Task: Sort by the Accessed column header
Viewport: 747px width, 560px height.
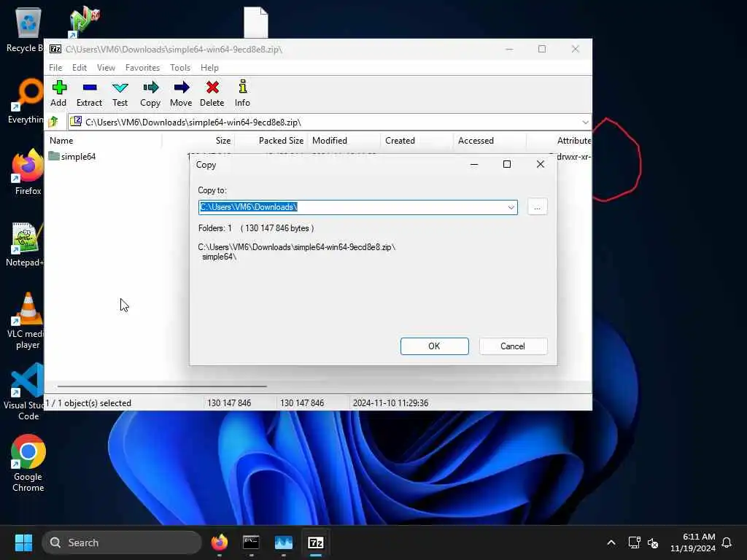Action: click(490, 141)
